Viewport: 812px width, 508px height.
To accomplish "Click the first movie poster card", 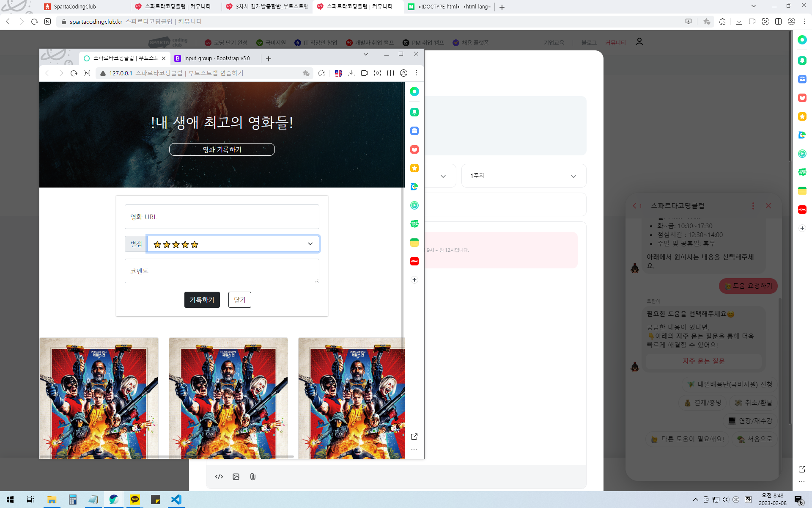I will [99, 398].
